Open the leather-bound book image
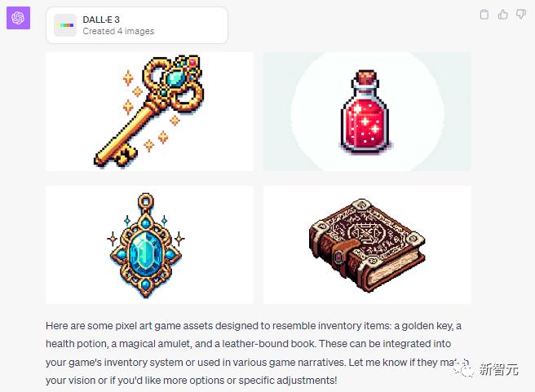 pyautogui.click(x=367, y=244)
